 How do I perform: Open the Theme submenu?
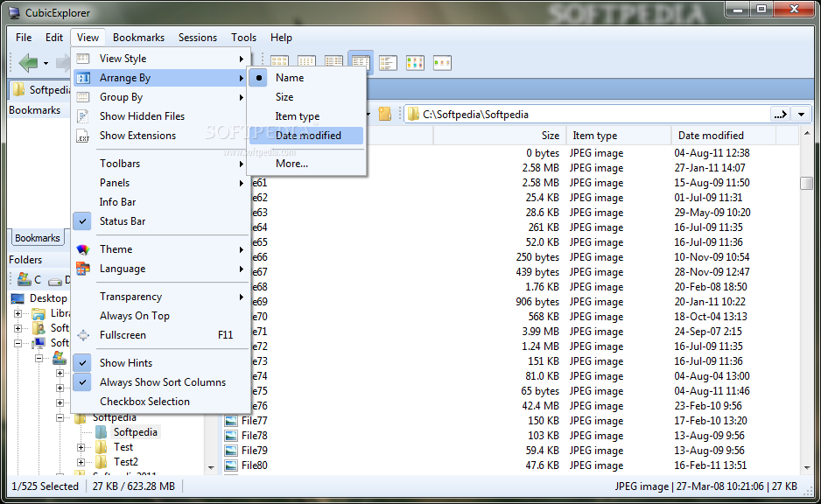pyautogui.click(x=160, y=249)
